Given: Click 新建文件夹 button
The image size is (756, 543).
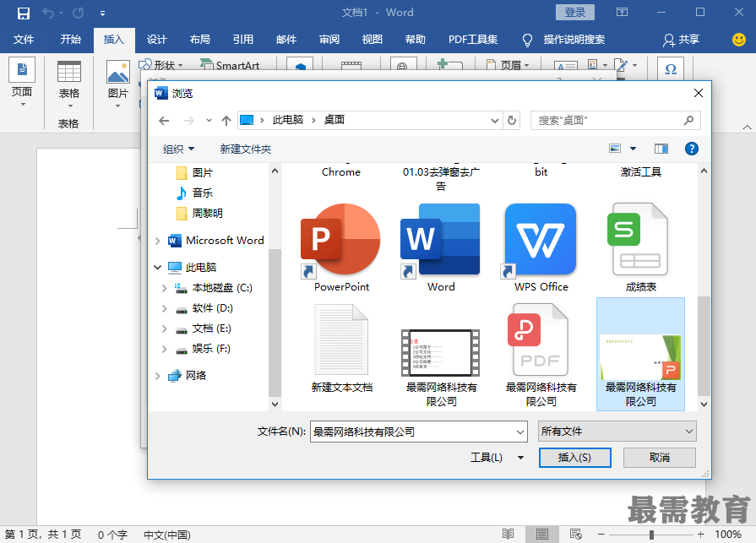Looking at the screenshot, I should pyautogui.click(x=246, y=149).
